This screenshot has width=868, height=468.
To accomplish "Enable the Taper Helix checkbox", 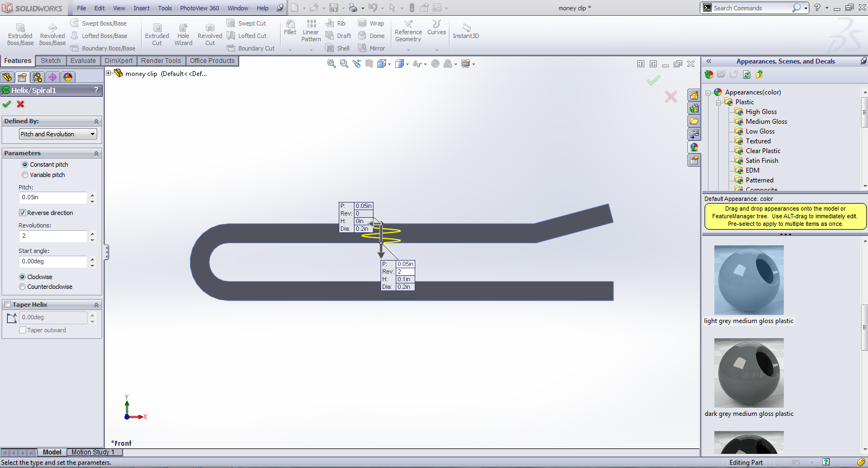I will point(8,305).
